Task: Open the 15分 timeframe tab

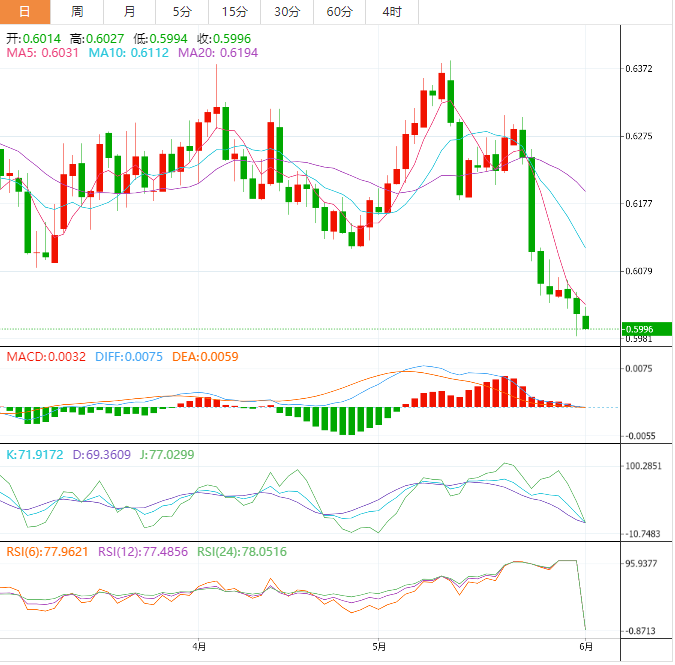Action: [x=234, y=12]
